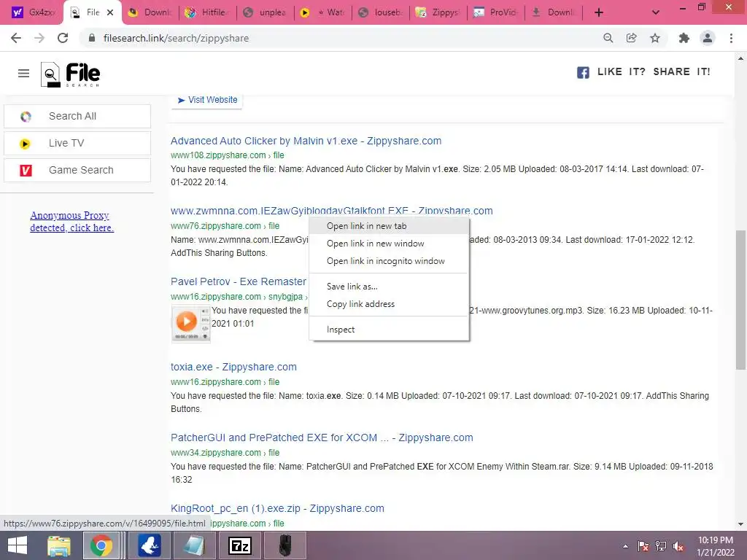Click the mouse app icon in taskbar
Viewport: 747px width, 560px height.
tap(285, 545)
